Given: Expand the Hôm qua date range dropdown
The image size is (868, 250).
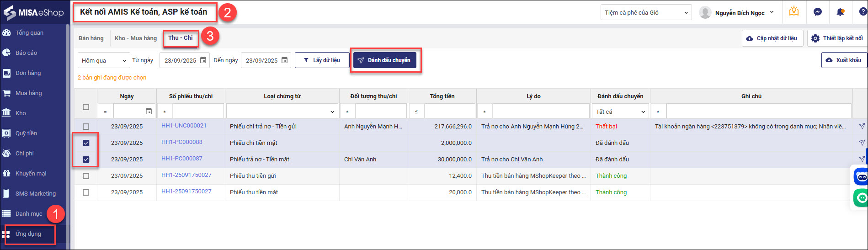Looking at the screenshot, I should pyautogui.click(x=104, y=60).
